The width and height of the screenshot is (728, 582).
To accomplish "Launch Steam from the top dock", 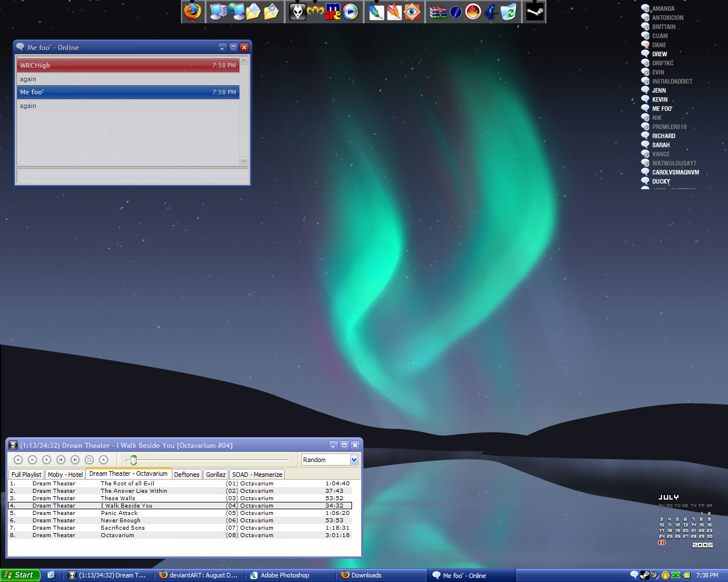I will (x=535, y=11).
